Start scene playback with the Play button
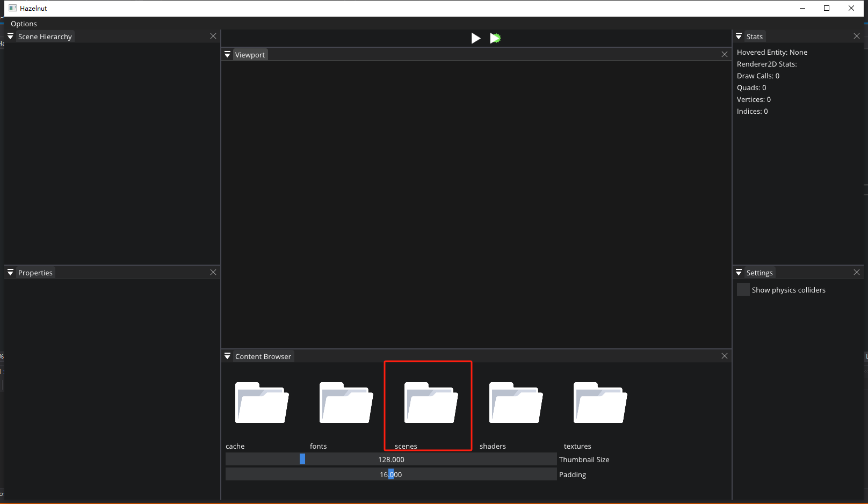Image resolution: width=868 pixels, height=504 pixels. [476, 38]
